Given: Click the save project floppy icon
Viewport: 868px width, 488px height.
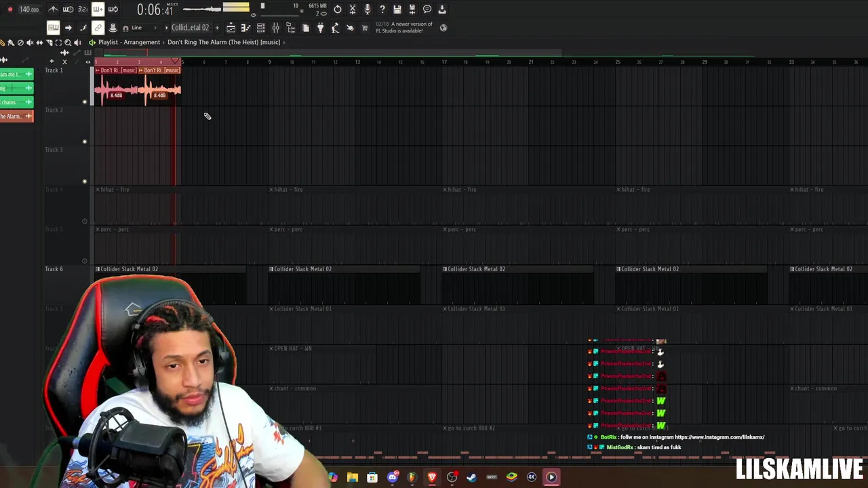Looking at the screenshot, I should pyautogui.click(x=397, y=9).
